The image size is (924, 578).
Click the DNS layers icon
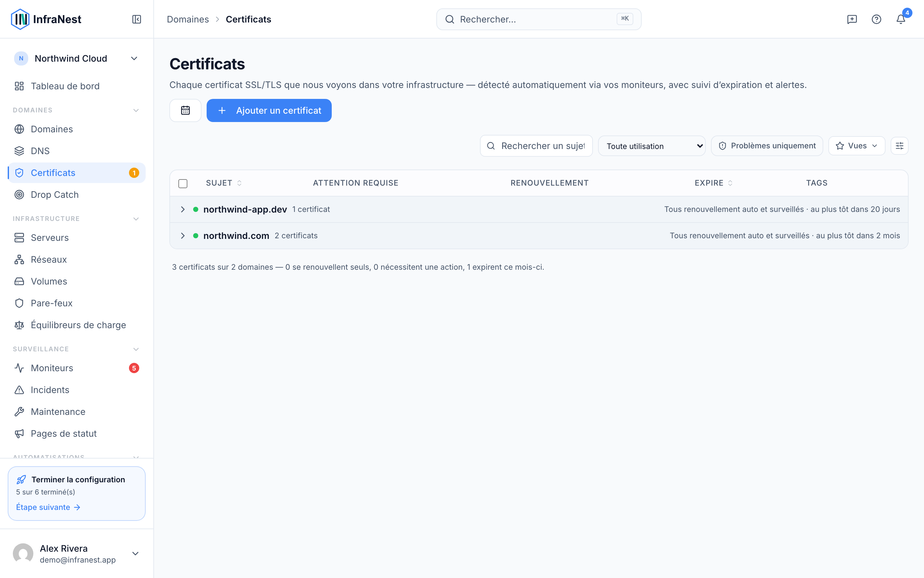[19, 151]
